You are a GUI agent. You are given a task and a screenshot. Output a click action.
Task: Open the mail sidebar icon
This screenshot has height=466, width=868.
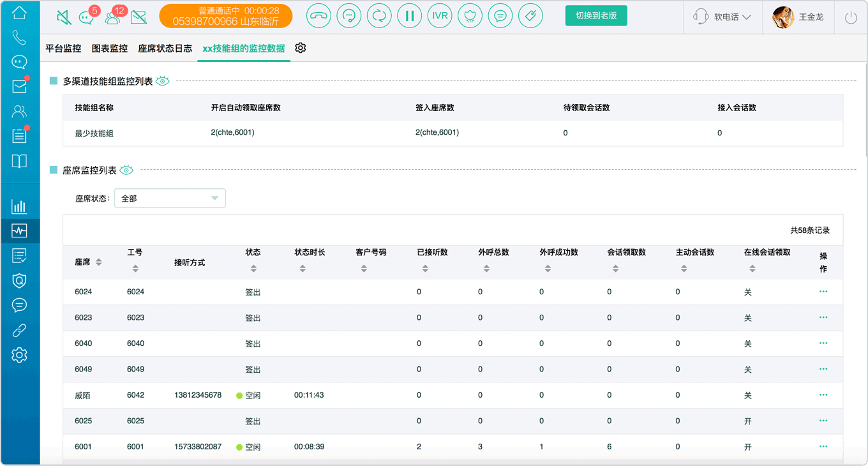pyautogui.click(x=20, y=86)
